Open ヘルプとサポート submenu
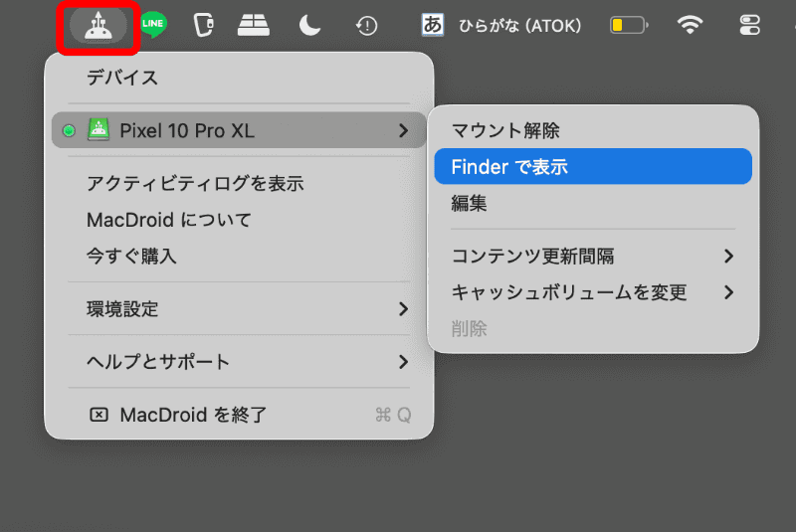Image resolution: width=796 pixels, height=532 pixels. pos(239,362)
